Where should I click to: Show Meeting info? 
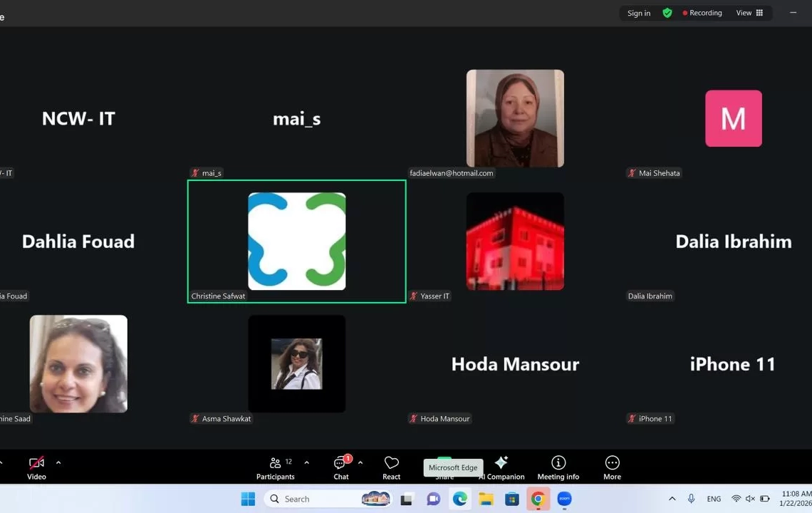[x=558, y=467]
